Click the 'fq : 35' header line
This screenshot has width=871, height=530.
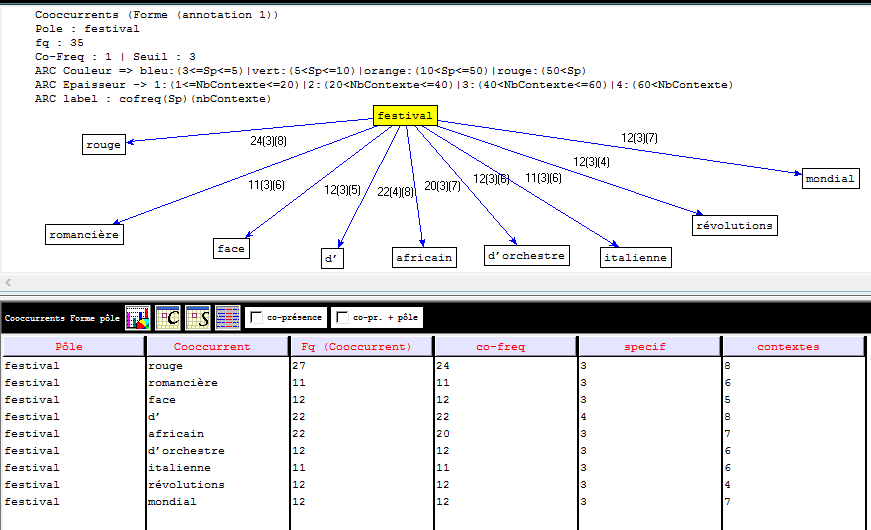59,43
